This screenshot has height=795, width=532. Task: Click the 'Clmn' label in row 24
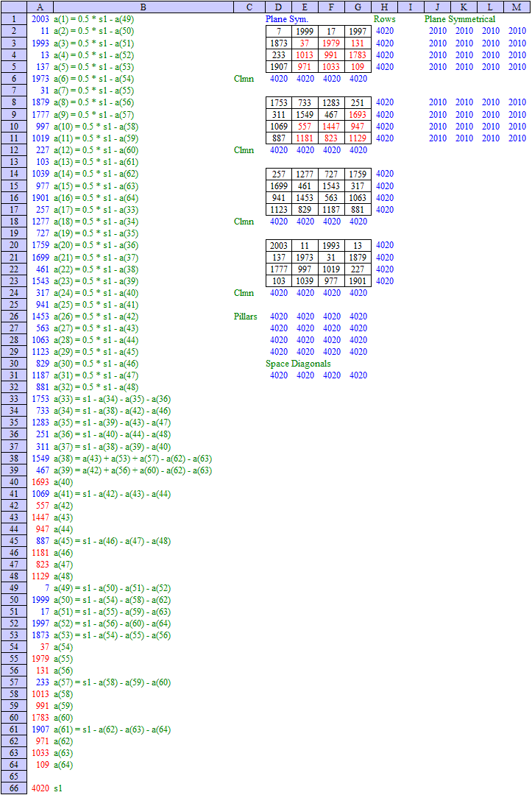pos(244,292)
